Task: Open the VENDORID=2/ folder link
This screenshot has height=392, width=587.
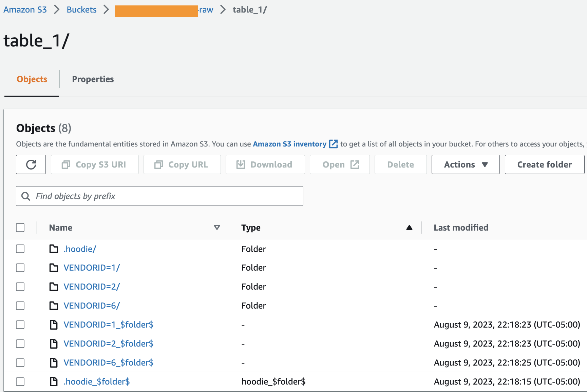Action: click(92, 287)
